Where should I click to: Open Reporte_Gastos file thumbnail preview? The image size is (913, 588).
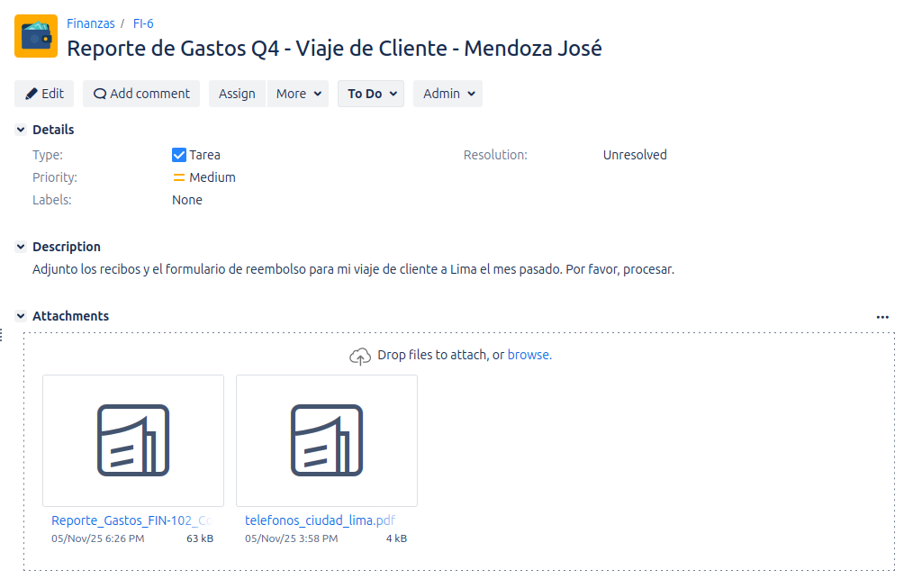click(x=133, y=440)
